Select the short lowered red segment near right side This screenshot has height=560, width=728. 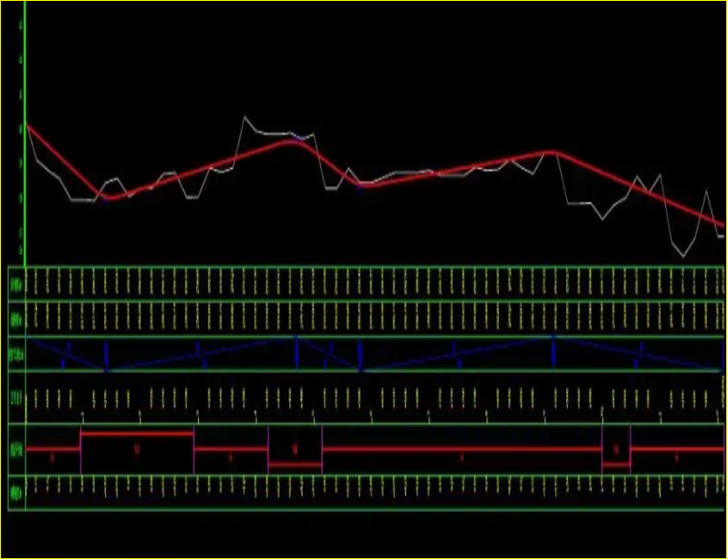[x=616, y=464]
